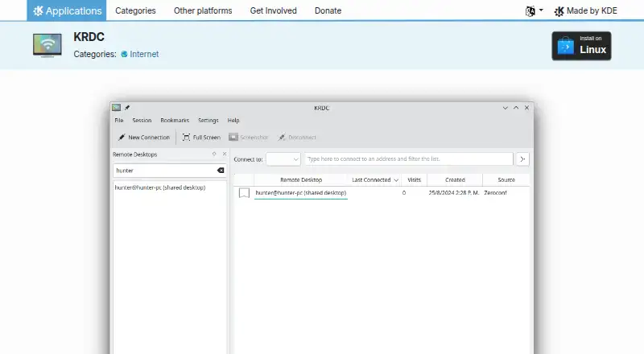Select hunter@hunter-pc (shared desktop) table entry
The image size is (644, 354).
pos(301,192)
